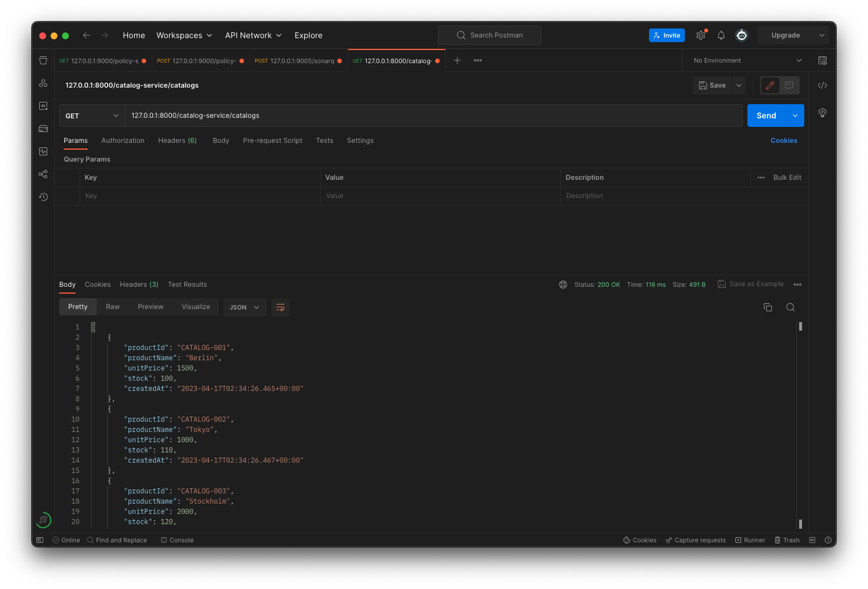Image resolution: width=868 pixels, height=589 pixels.
Task: Go forward with the right arrow
Action: [105, 35]
